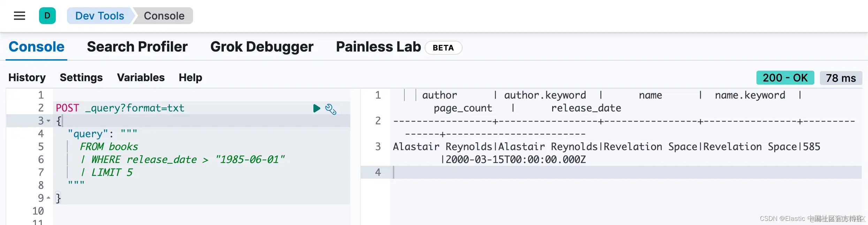Open the hamburger navigation menu
Viewport: 868px width, 225px height.
tap(20, 16)
